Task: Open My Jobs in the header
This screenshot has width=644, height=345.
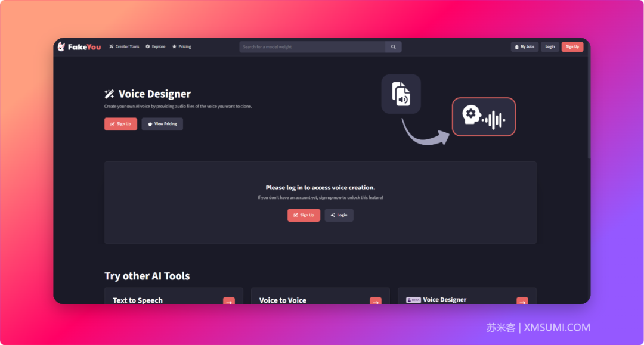Action: (525, 46)
